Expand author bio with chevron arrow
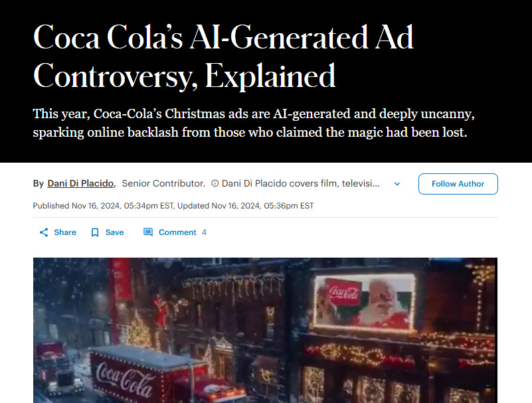This screenshot has height=403, width=532. click(397, 184)
